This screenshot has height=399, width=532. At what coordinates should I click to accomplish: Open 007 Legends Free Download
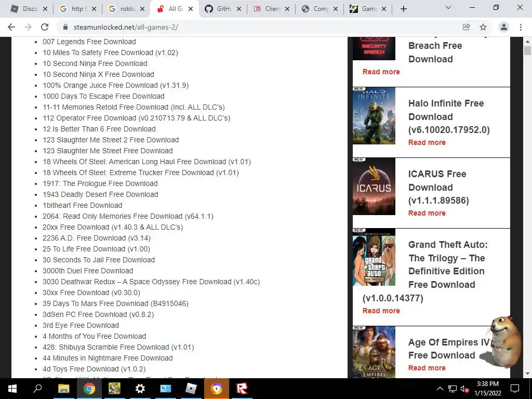tap(89, 42)
